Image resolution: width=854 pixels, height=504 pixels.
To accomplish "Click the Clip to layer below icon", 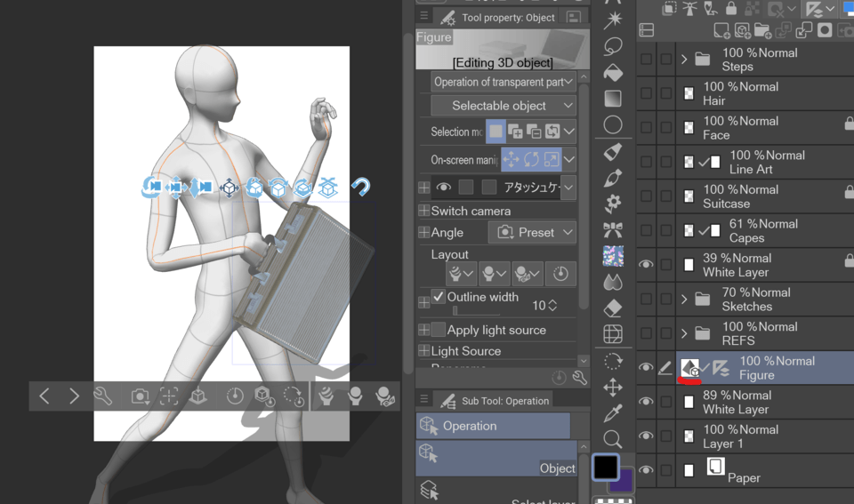I will pos(669,8).
